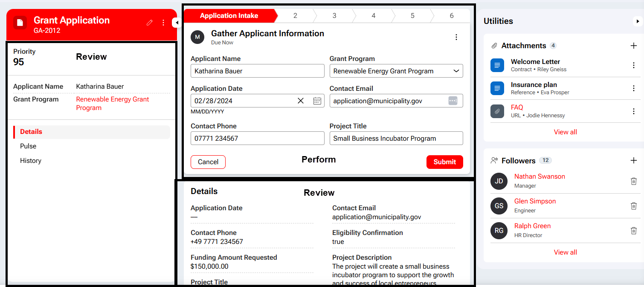
Task: Add a new attachment with the plus icon
Action: click(633, 46)
